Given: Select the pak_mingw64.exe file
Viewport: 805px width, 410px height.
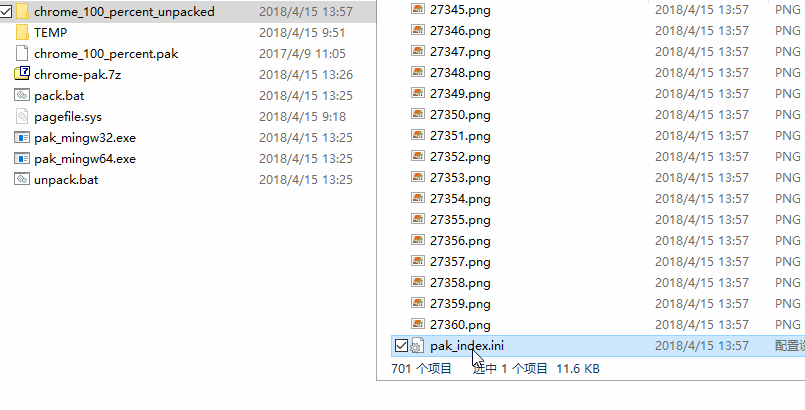Looking at the screenshot, I should coord(85,159).
